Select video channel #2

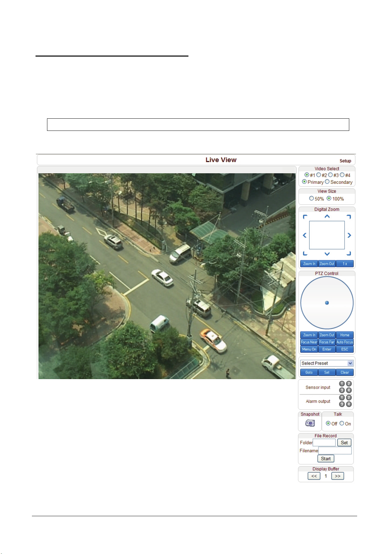point(318,175)
